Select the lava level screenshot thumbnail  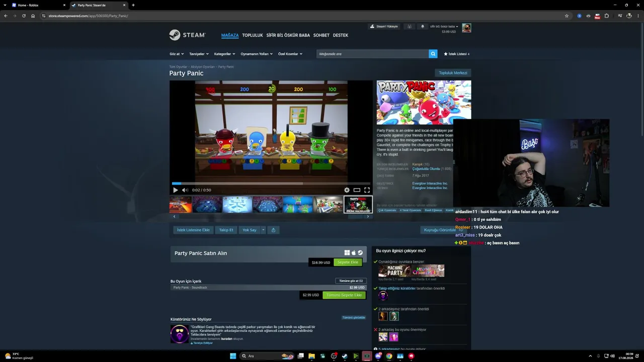click(x=180, y=205)
